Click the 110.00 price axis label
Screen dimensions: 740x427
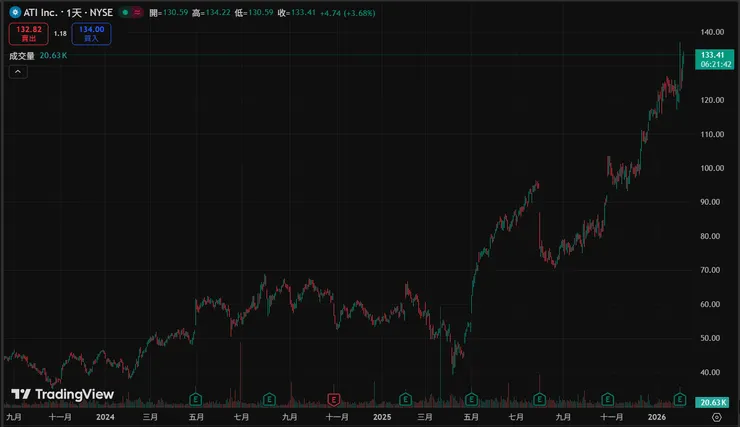(712, 134)
